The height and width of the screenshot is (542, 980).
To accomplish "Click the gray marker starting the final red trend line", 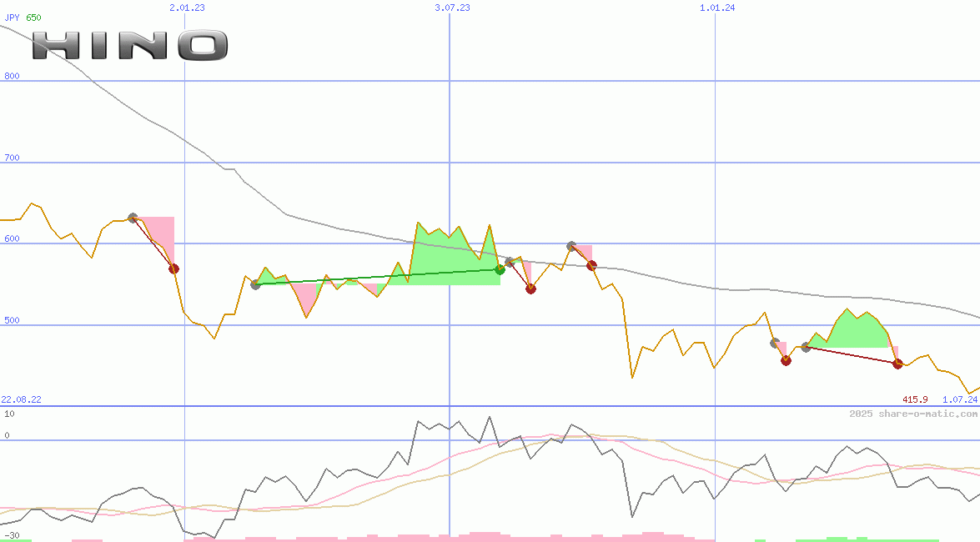I will point(807,347).
